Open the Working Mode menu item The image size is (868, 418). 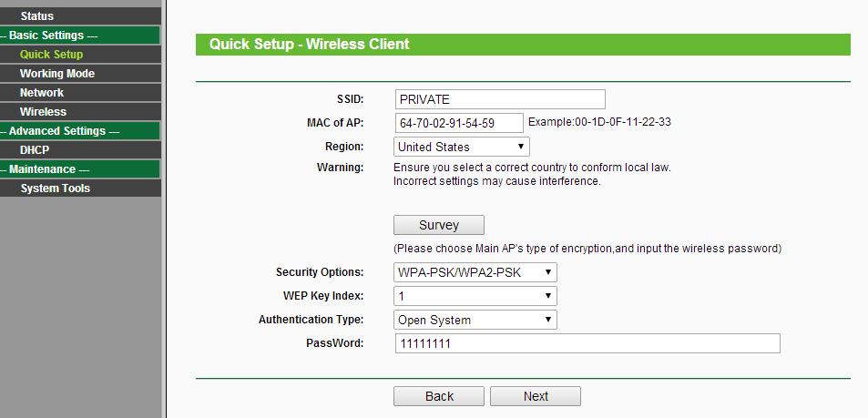click(80, 74)
